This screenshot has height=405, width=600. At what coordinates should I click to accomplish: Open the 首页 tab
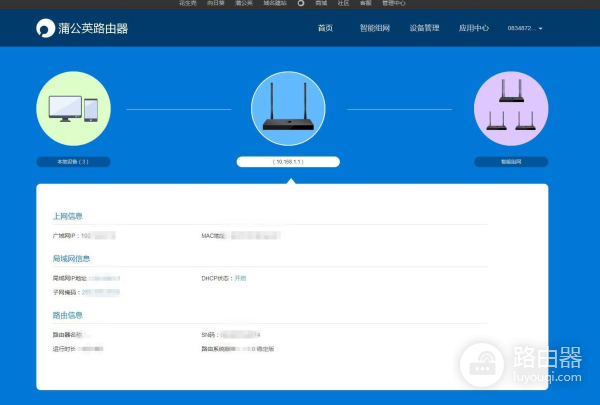pos(325,28)
